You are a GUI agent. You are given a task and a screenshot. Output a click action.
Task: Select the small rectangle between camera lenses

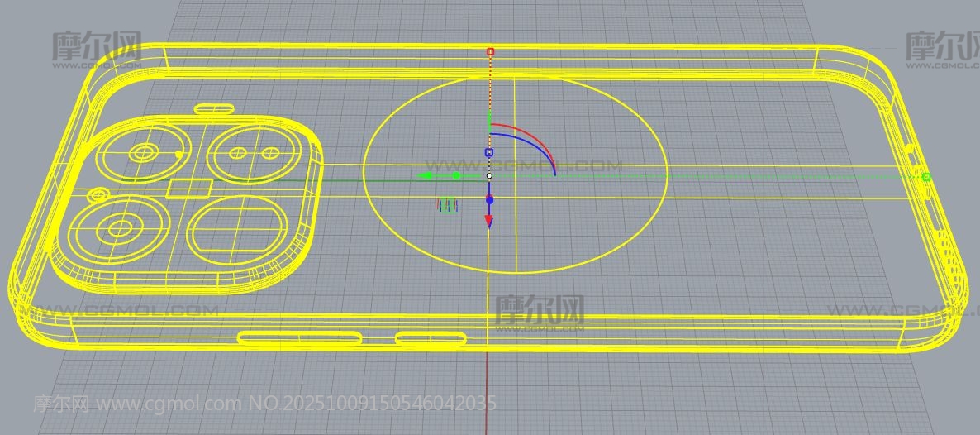pyautogui.click(x=188, y=189)
